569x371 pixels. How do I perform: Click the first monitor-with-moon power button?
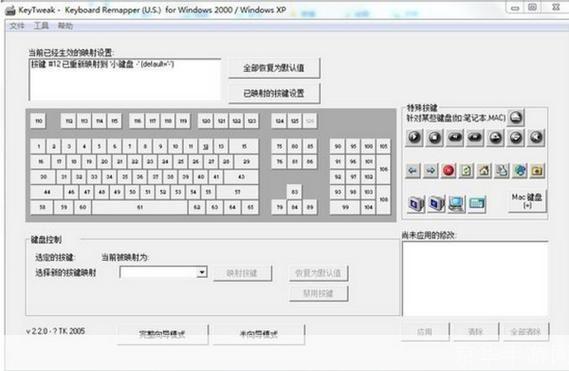tap(416, 204)
